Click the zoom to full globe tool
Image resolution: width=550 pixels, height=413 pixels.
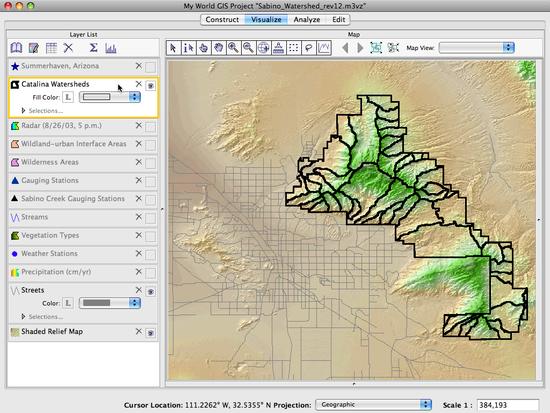(264, 48)
